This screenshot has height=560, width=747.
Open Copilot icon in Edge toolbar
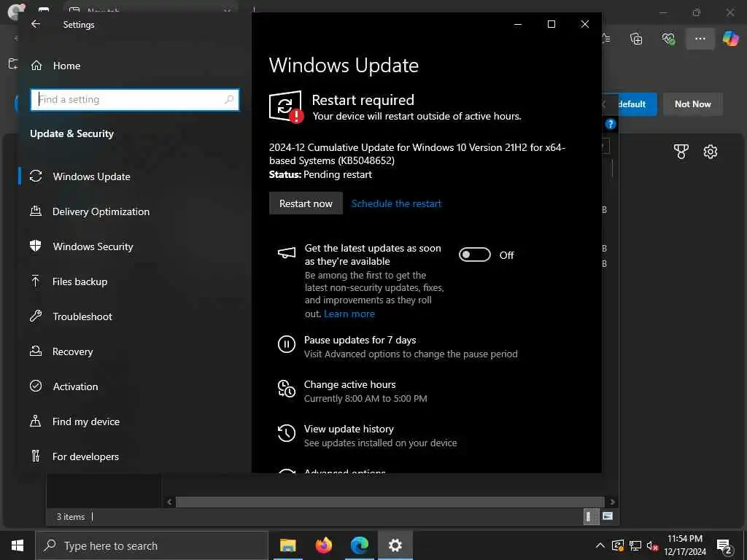pyautogui.click(x=729, y=39)
